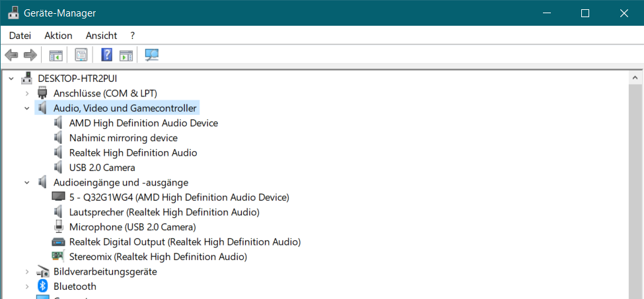Select Stereomix (Realtek High Definition Audio)
The image size is (644, 299).
pos(158,257)
